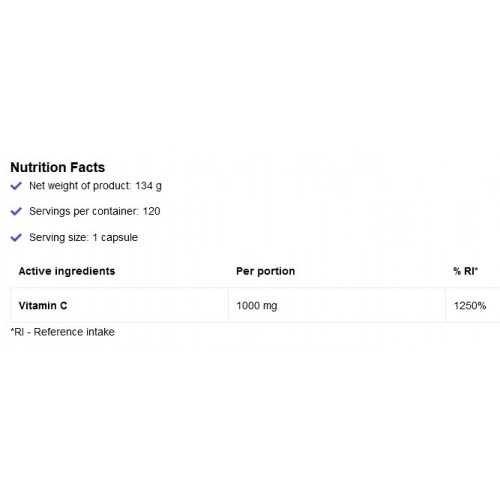The image size is (500, 500).
Task: Click the checkmark beside Serving size
Action: (x=16, y=237)
